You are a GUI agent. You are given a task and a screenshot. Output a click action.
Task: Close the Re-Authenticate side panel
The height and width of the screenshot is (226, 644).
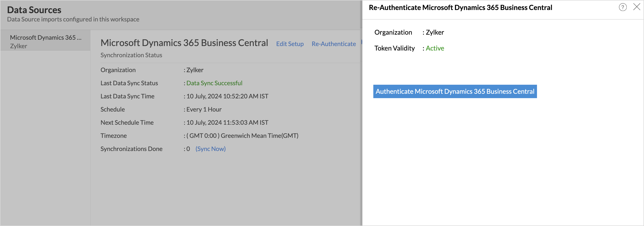[x=636, y=7]
